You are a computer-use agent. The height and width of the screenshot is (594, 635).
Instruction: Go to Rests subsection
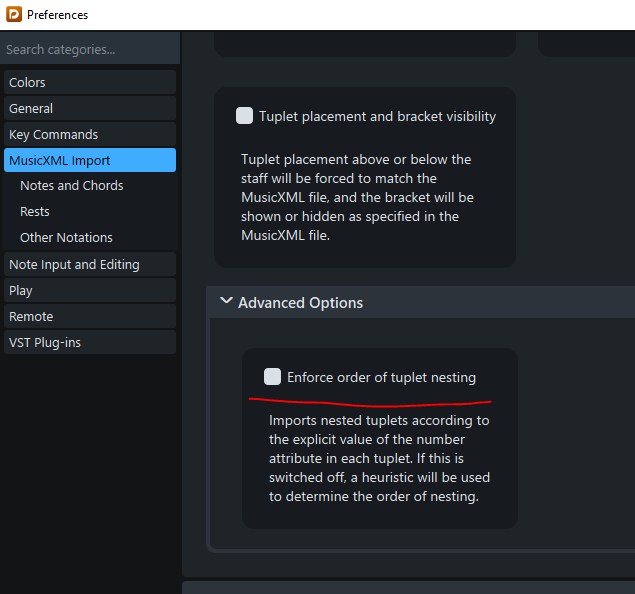(35, 211)
